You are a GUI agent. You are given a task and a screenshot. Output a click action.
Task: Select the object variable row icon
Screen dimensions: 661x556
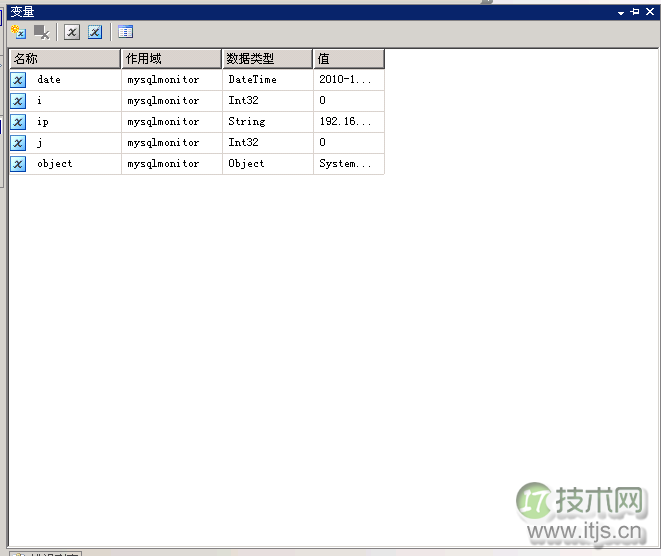click(x=18, y=164)
